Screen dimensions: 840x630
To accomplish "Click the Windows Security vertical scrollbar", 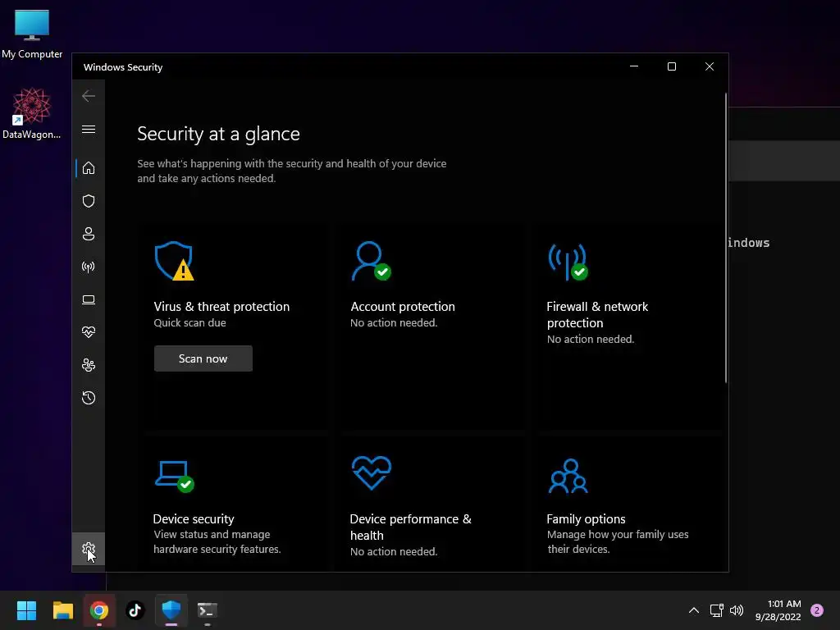I will 726,239.
